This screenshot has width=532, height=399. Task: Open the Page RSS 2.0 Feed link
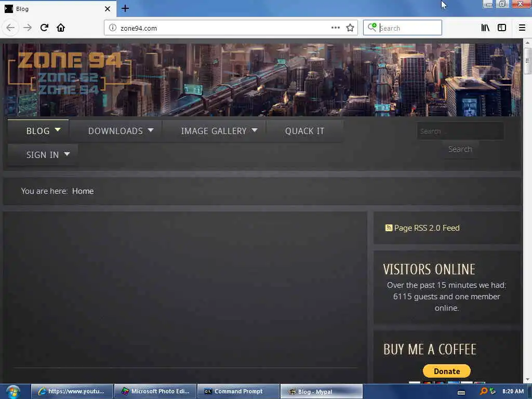coord(427,228)
